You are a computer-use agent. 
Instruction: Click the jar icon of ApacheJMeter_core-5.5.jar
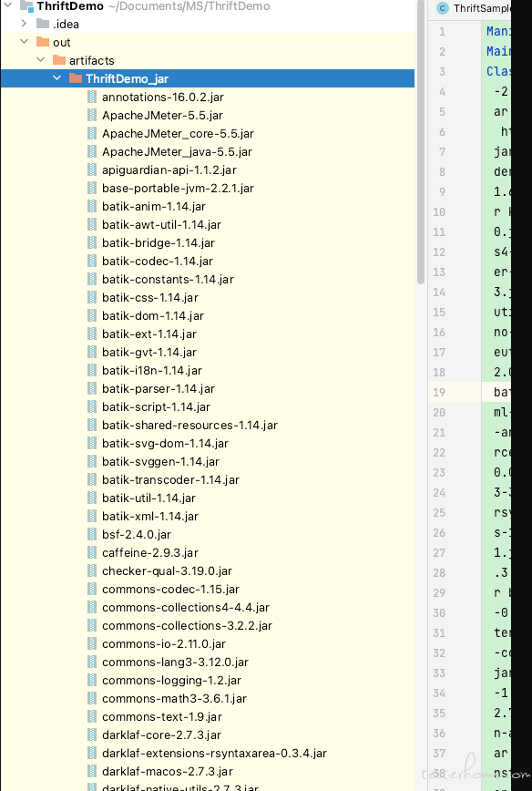[x=92, y=133]
